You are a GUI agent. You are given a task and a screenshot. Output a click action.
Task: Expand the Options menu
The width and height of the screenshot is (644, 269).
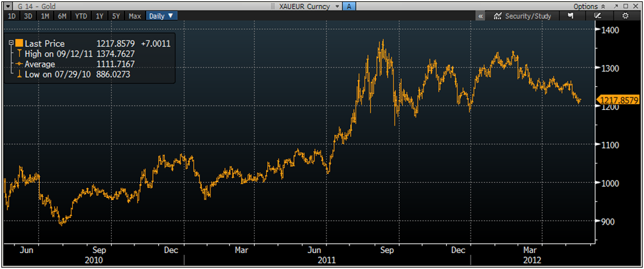click(588, 5)
